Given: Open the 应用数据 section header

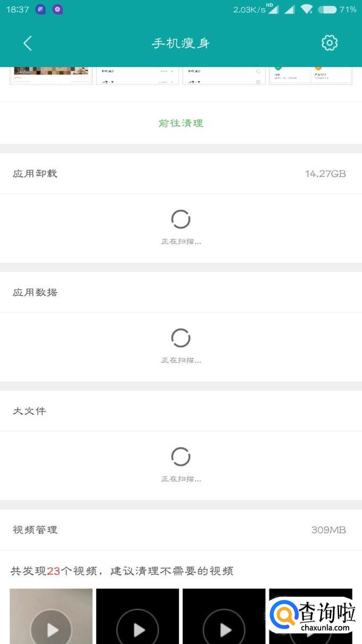Looking at the screenshot, I should (x=35, y=293).
